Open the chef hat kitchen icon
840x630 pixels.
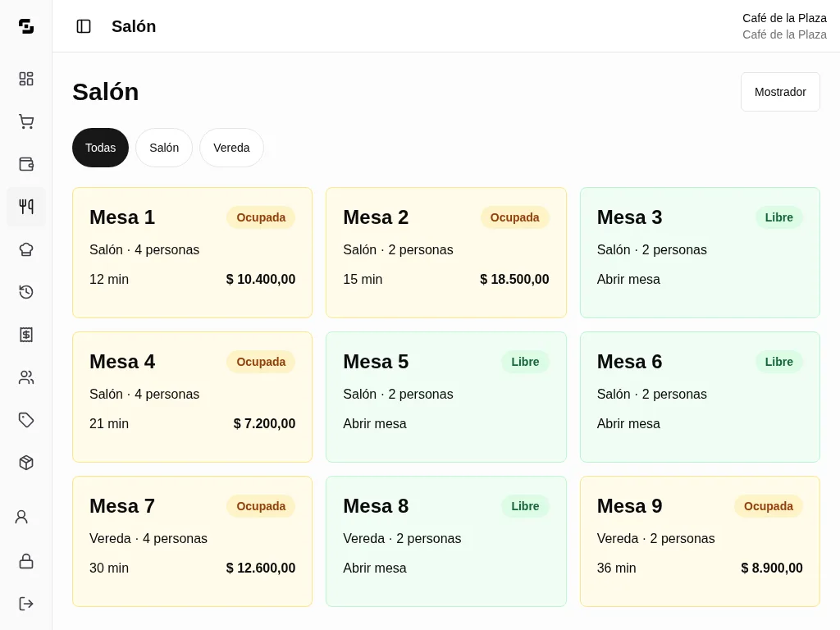25,249
